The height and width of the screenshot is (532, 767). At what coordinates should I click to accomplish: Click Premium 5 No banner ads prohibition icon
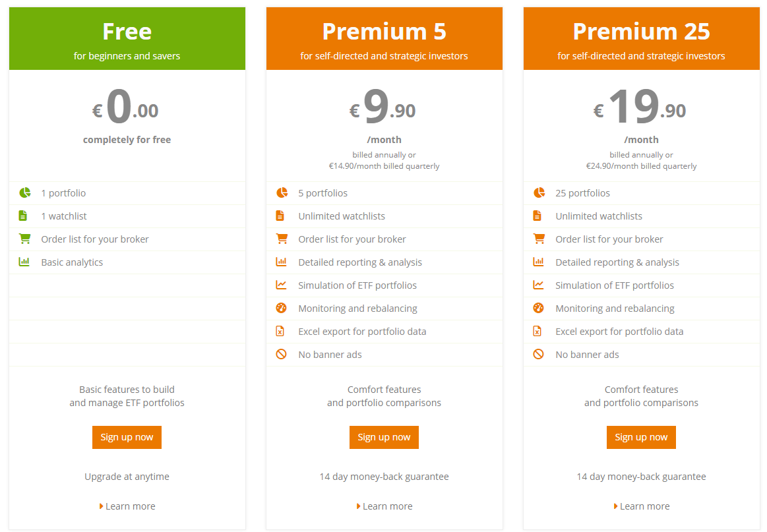click(281, 354)
